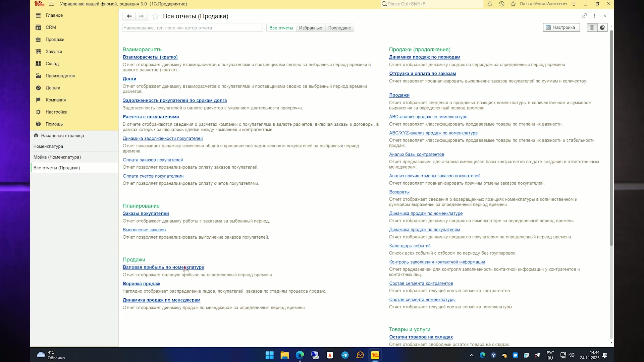Image resolution: width=644 pixels, height=362 pixels.
Task: Open the user service menu dropdown
Action: [574, 4]
